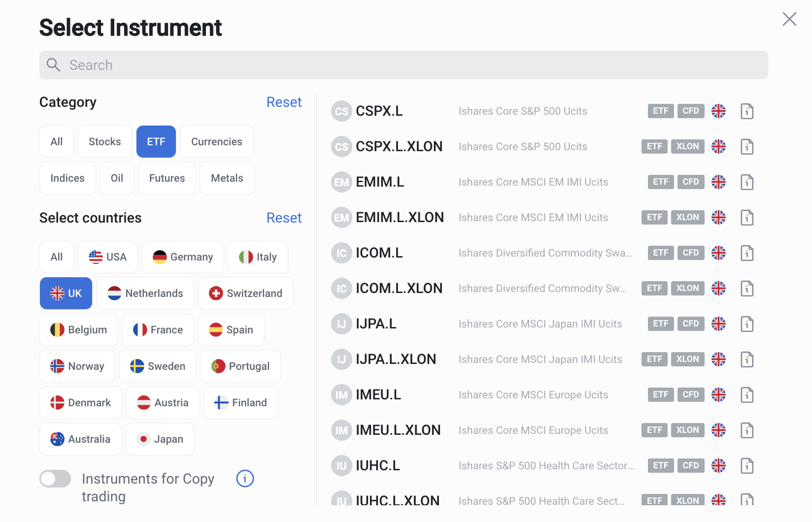Click the CFD badge on CSPX.L row

(691, 111)
